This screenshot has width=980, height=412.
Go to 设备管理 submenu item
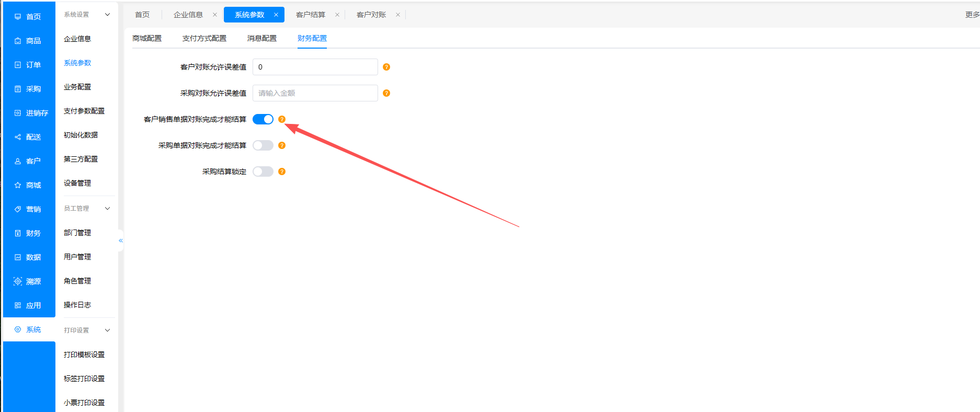click(x=77, y=183)
